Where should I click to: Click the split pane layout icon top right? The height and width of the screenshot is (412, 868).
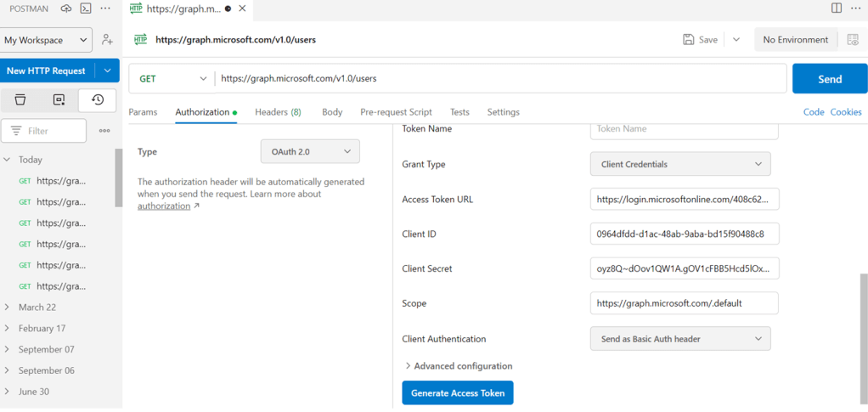tap(837, 8)
